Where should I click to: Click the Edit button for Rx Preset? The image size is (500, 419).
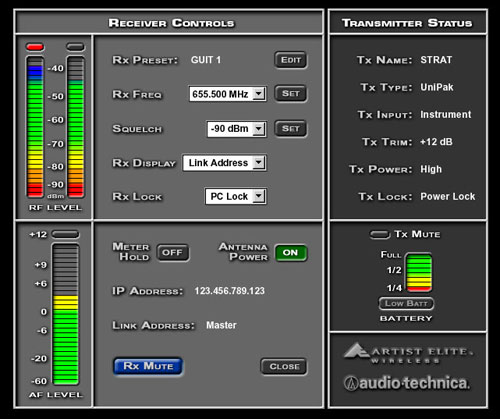point(291,60)
